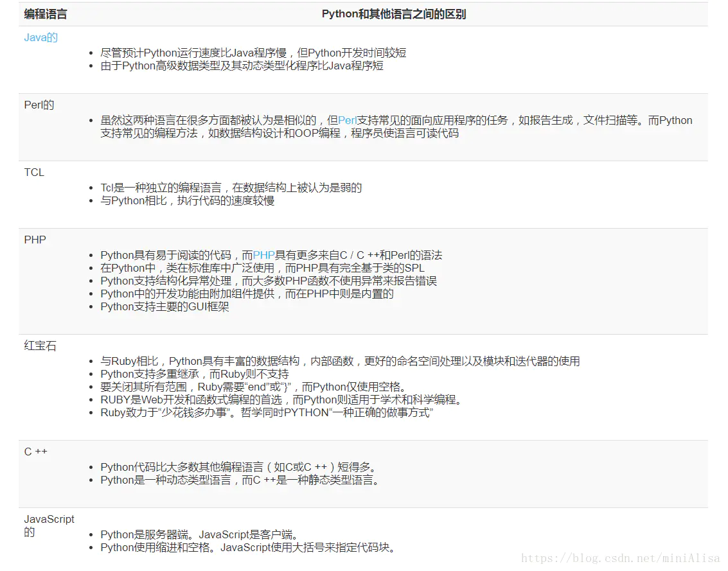Follow the Perl link in the Perl row

click(347, 120)
